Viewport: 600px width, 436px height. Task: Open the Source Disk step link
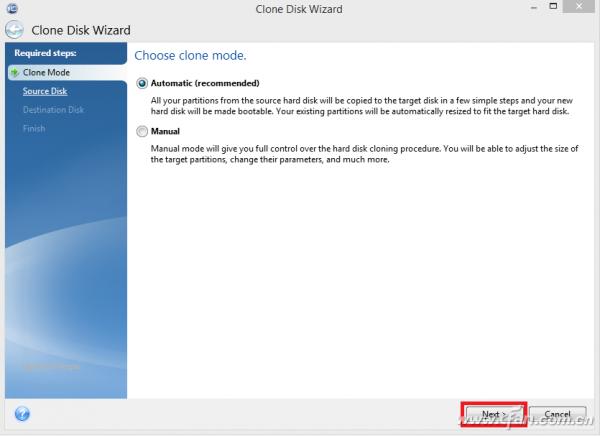[x=45, y=91]
